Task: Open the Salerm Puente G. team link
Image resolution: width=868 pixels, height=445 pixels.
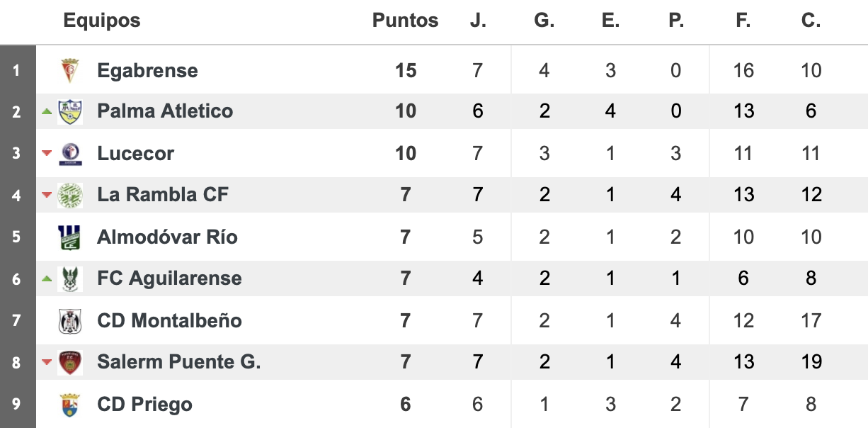Action: [x=179, y=362]
